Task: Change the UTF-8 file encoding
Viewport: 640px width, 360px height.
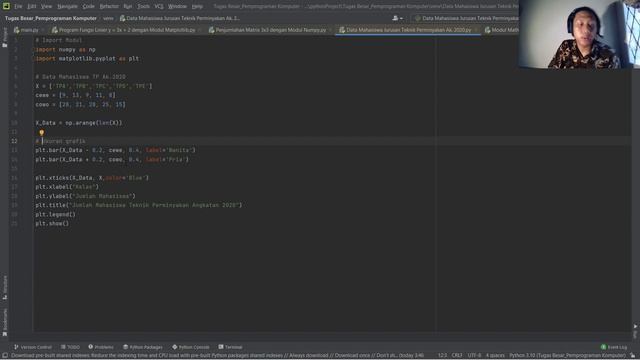Action: 474,356
